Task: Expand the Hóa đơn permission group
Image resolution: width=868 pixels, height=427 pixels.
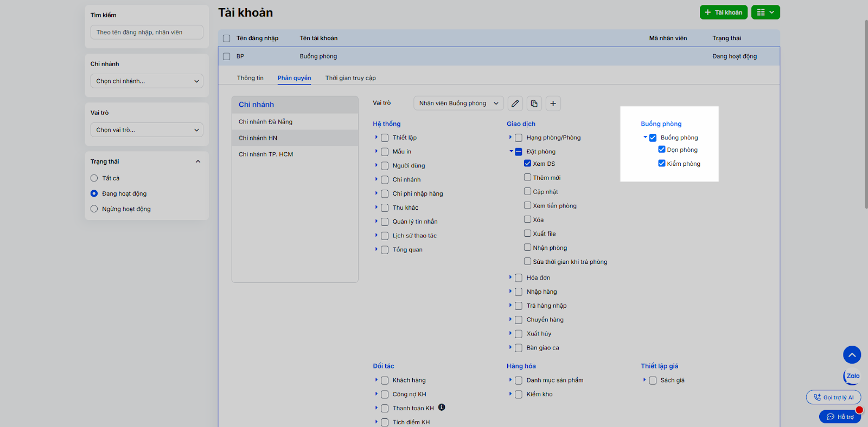Action: tap(510, 277)
